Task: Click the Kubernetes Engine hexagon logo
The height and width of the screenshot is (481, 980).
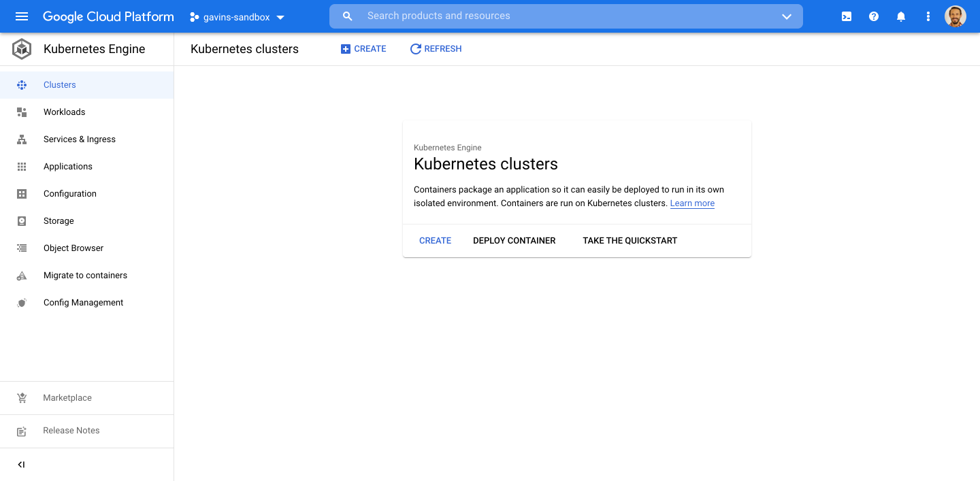Action: [x=22, y=49]
